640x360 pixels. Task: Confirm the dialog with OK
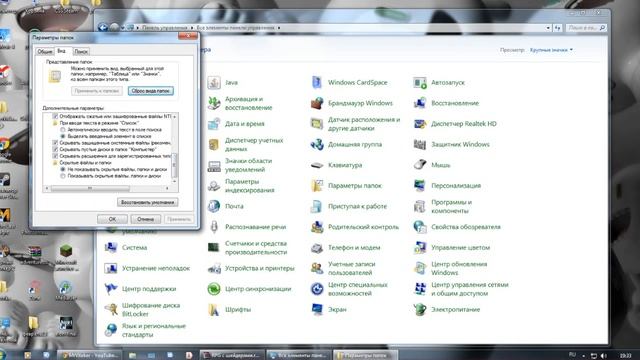point(112,219)
